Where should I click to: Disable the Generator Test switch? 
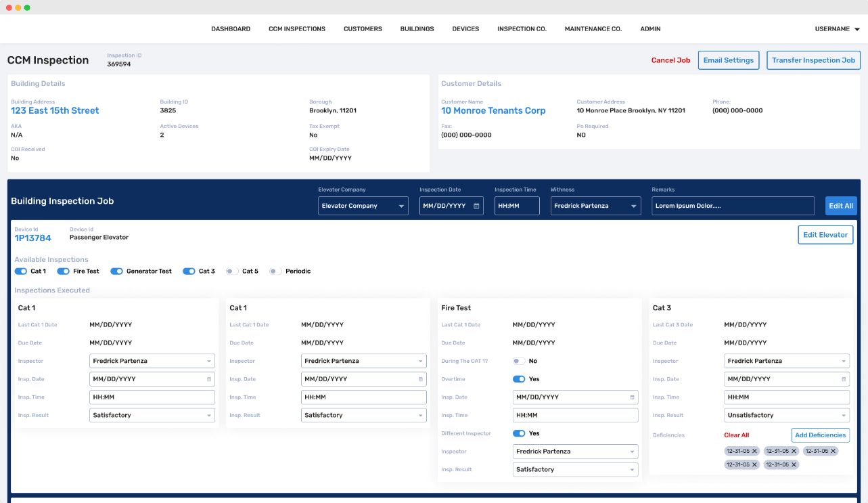click(117, 271)
